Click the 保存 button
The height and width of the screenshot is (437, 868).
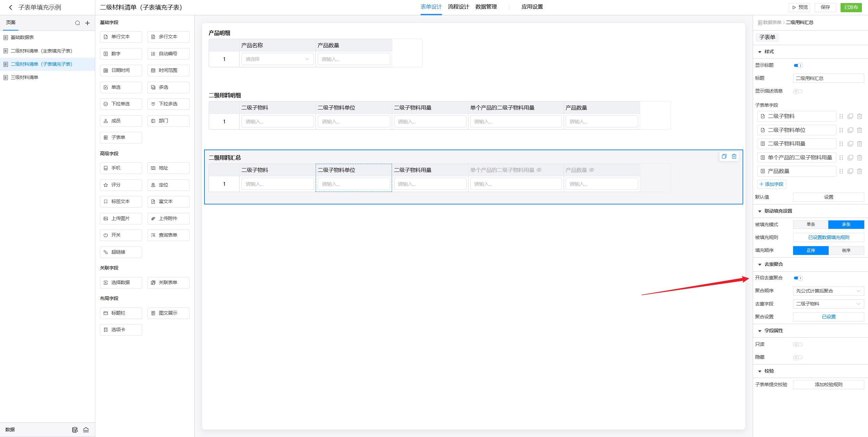825,7
